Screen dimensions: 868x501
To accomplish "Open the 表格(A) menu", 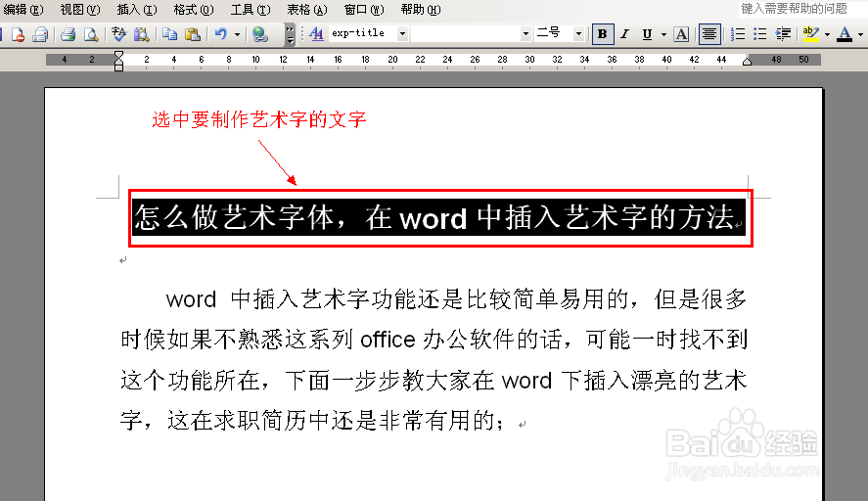I will [x=306, y=10].
